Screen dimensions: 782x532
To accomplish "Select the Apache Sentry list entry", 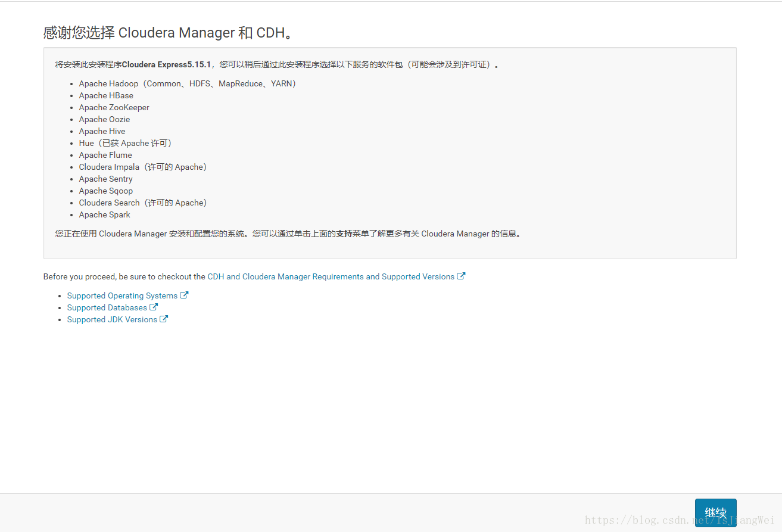I will tap(105, 179).
